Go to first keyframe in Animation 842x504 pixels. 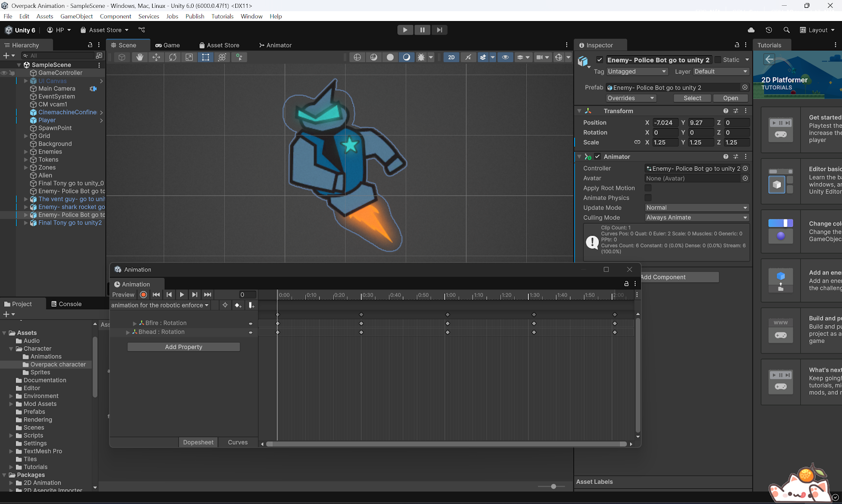[156, 295]
